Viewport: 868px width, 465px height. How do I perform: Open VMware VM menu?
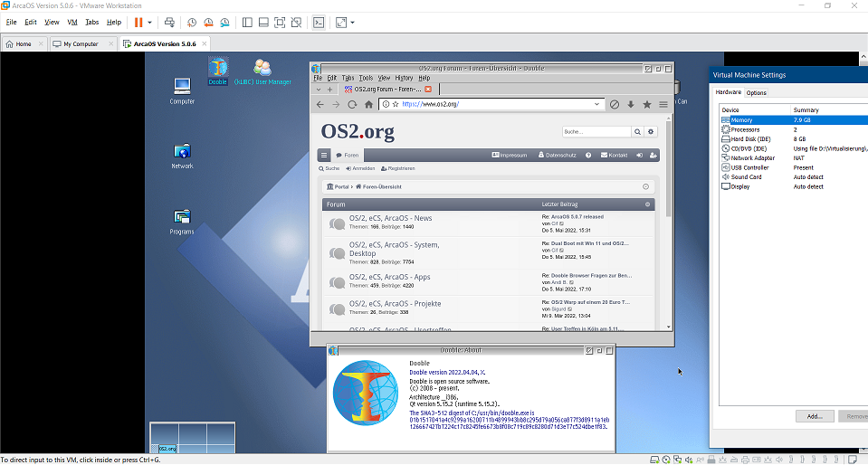(x=72, y=22)
